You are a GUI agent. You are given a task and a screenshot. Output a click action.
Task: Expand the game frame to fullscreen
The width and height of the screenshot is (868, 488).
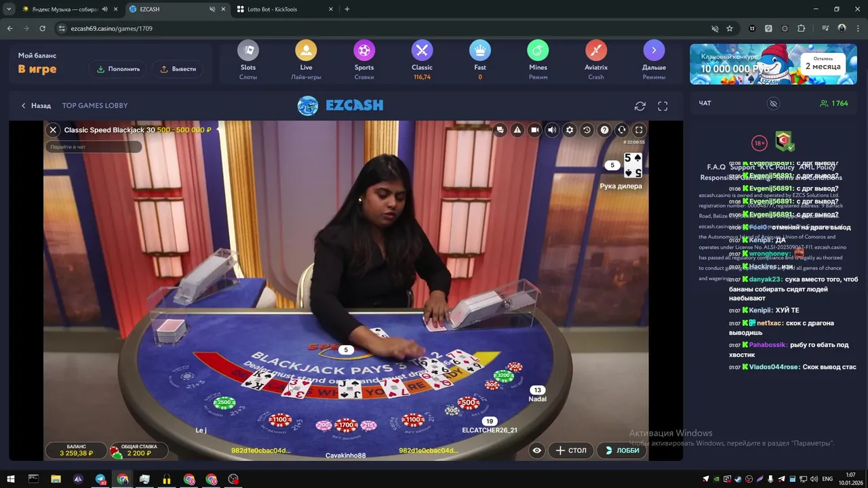[x=663, y=106]
